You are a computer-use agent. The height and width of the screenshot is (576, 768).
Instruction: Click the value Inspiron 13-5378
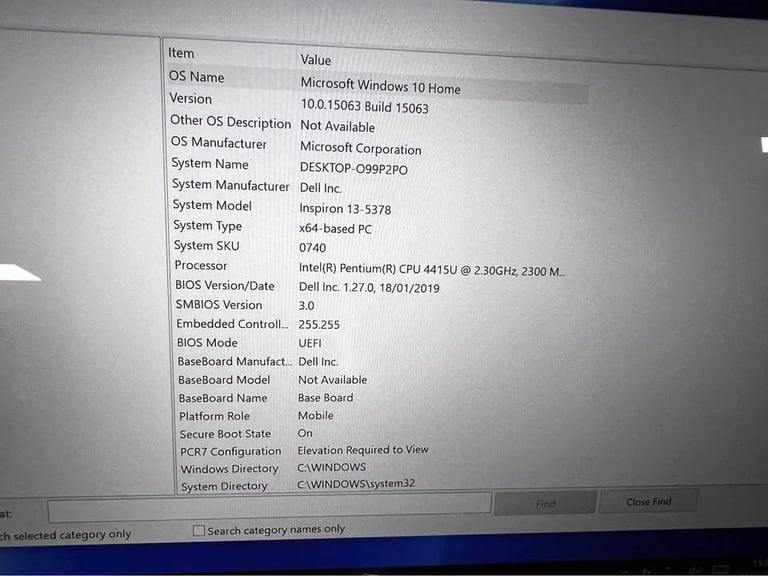pyautogui.click(x=345, y=209)
